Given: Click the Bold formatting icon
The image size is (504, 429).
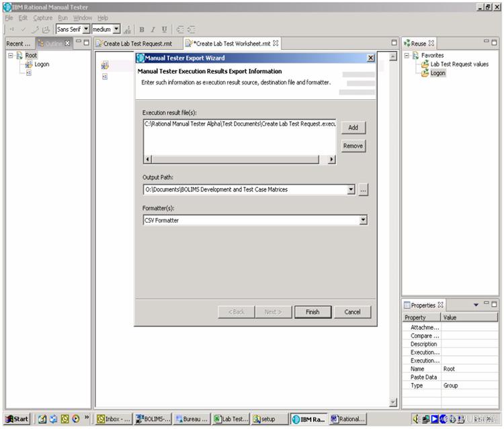Looking at the screenshot, I should click(142, 30).
